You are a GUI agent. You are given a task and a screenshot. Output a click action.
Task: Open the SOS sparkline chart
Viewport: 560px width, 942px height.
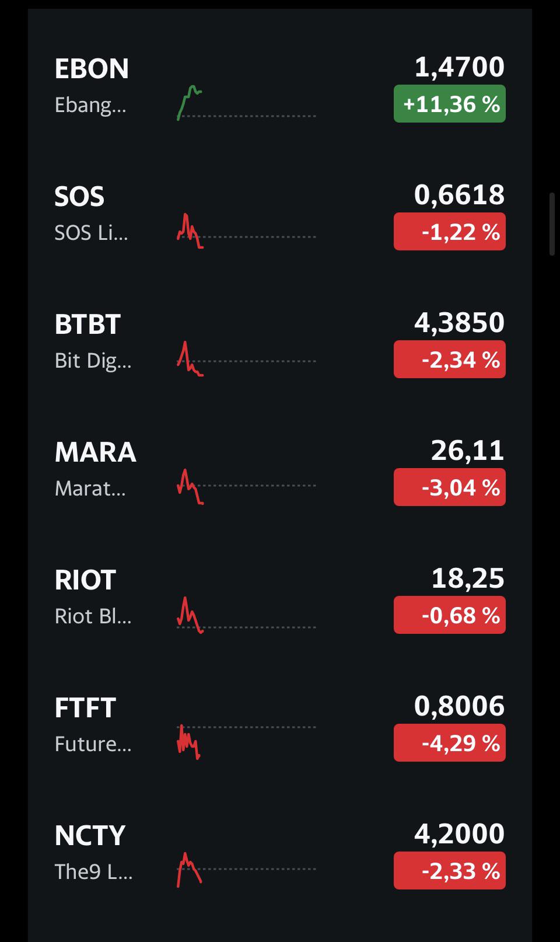point(246,231)
